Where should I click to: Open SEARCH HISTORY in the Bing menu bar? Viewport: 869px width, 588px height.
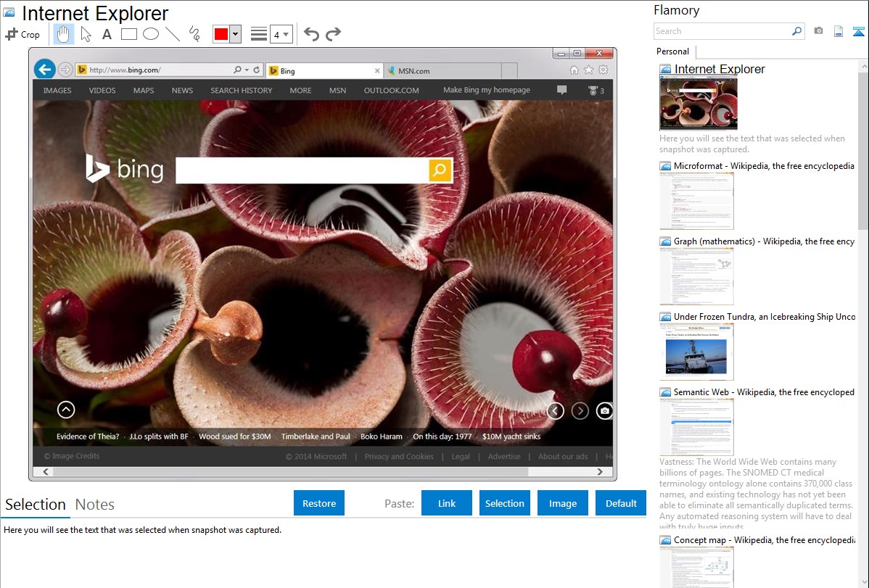tap(241, 91)
